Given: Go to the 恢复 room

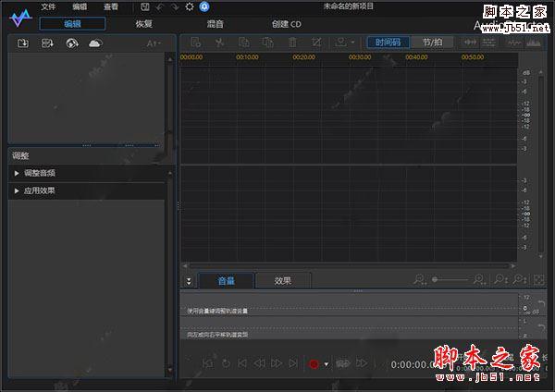Looking at the screenshot, I should 144,23.
